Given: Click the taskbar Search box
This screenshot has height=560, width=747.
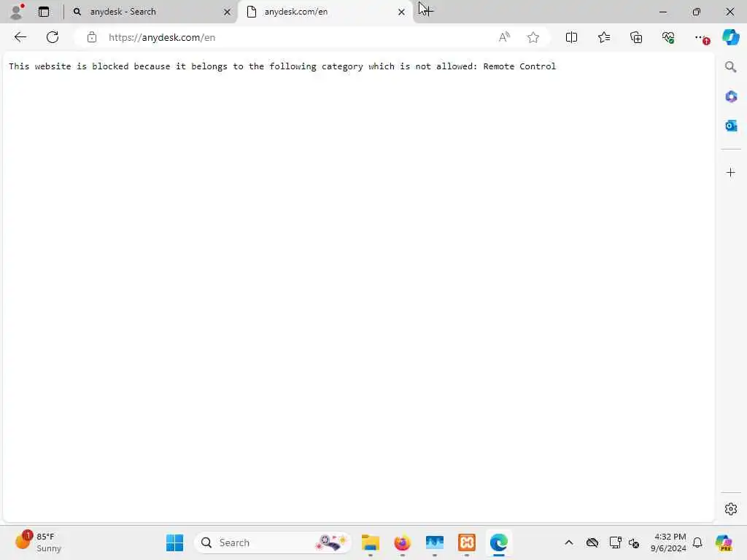Looking at the screenshot, I should [x=273, y=542].
